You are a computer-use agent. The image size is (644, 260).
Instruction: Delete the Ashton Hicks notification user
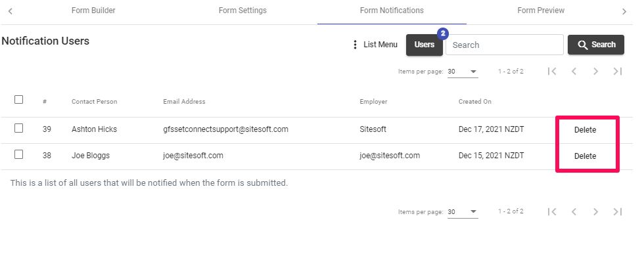click(586, 130)
